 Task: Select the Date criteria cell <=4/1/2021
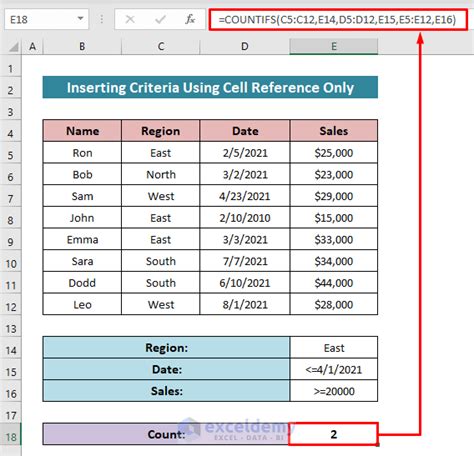pyautogui.click(x=334, y=369)
